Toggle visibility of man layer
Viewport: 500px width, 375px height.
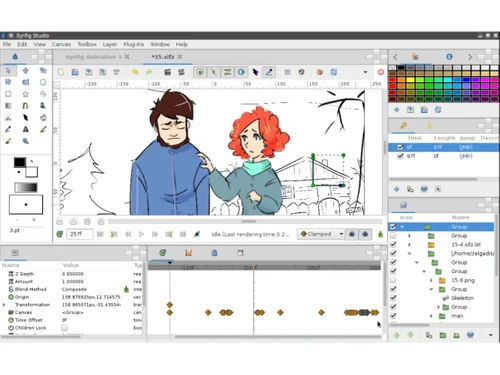point(393,315)
